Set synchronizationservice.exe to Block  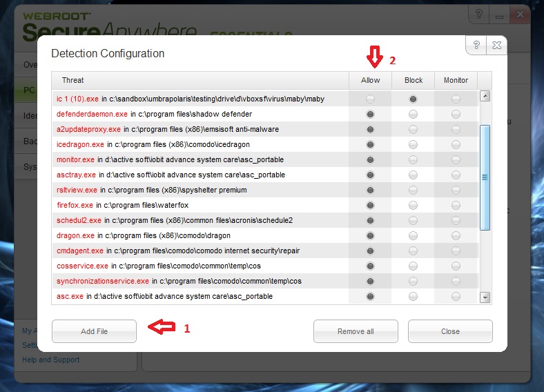point(413,282)
